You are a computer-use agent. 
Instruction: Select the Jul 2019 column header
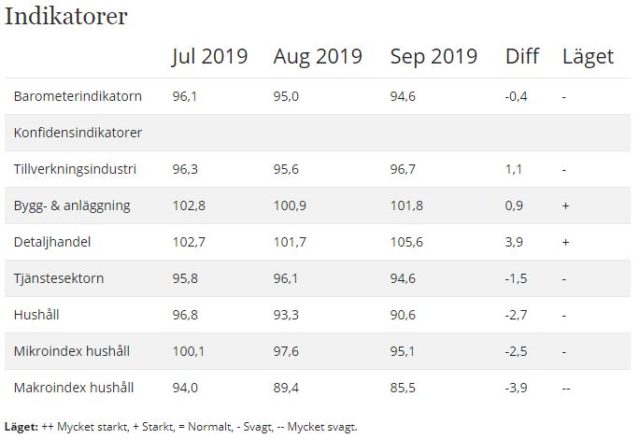209,57
